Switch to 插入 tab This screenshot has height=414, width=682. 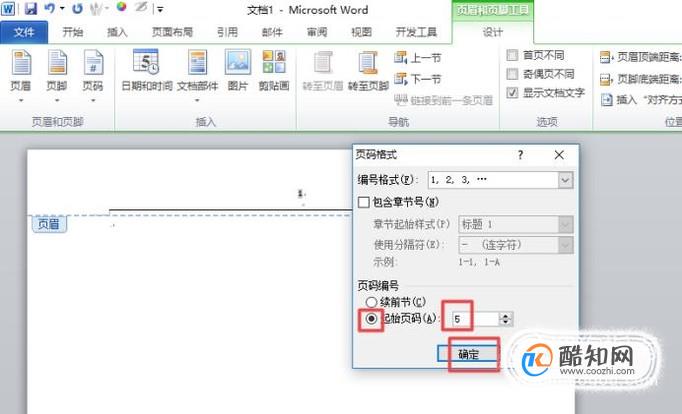[x=117, y=32]
